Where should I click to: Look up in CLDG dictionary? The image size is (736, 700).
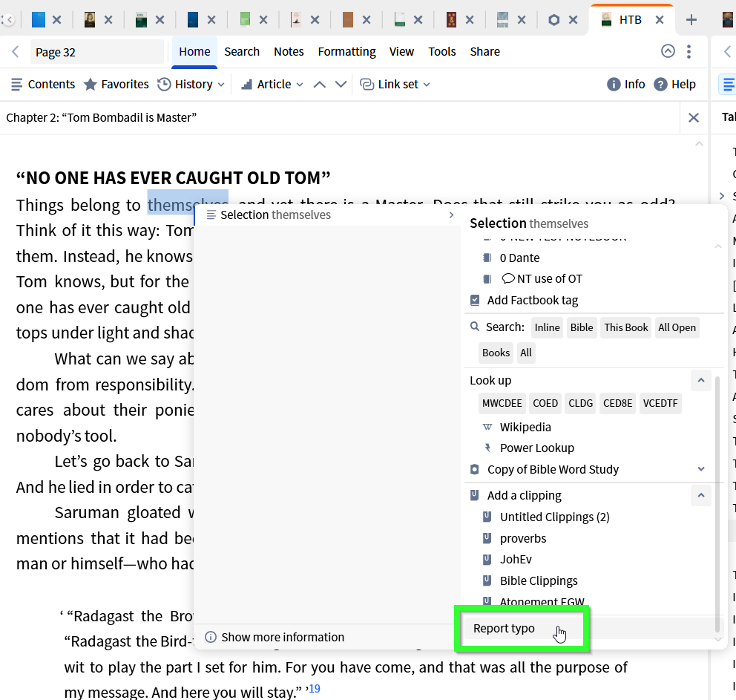click(x=580, y=403)
